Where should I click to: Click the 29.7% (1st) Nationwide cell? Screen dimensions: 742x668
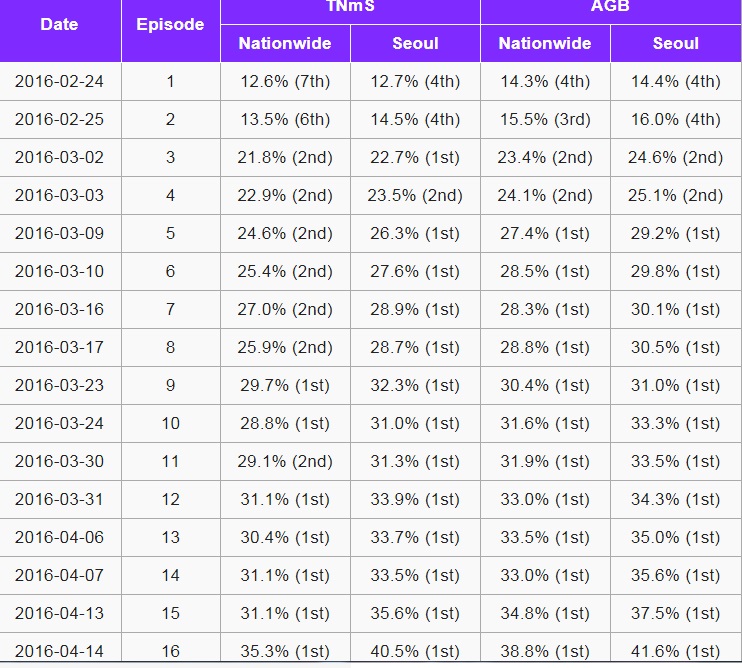pyautogui.click(x=285, y=386)
